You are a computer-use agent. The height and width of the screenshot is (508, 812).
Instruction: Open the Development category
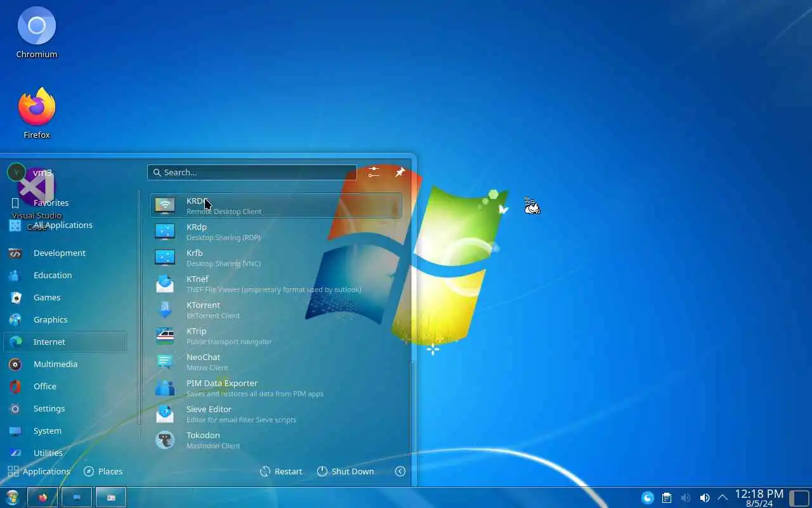(x=65, y=253)
